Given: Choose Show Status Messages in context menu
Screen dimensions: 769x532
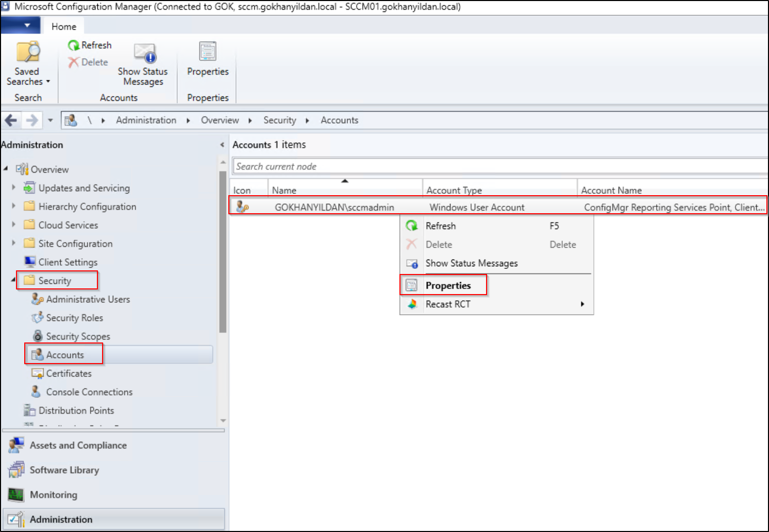Looking at the screenshot, I should point(497,263).
